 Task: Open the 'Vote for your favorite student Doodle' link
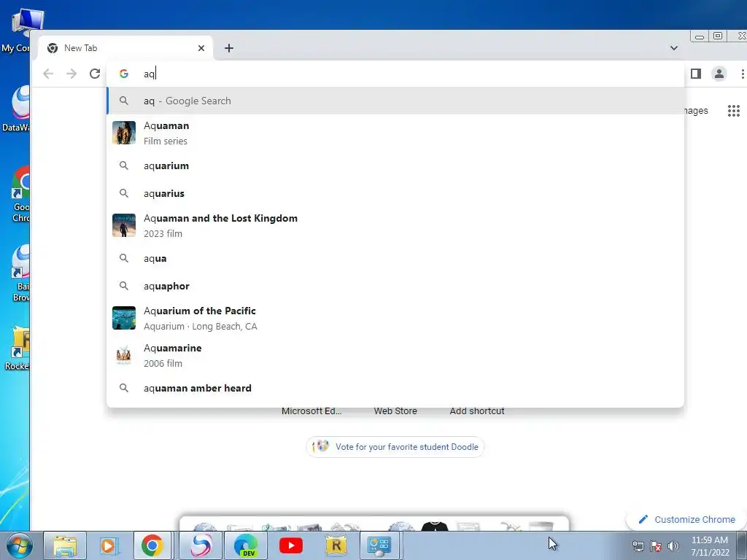tap(395, 447)
